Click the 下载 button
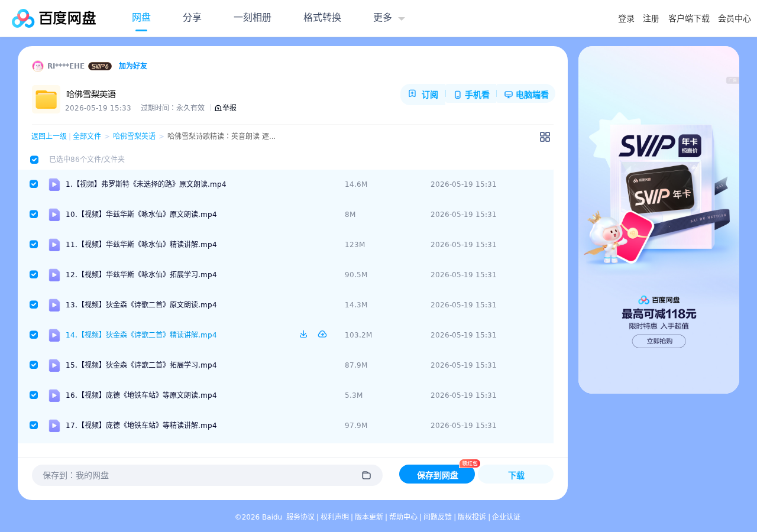This screenshot has width=757, height=532. pyautogui.click(x=516, y=475)
